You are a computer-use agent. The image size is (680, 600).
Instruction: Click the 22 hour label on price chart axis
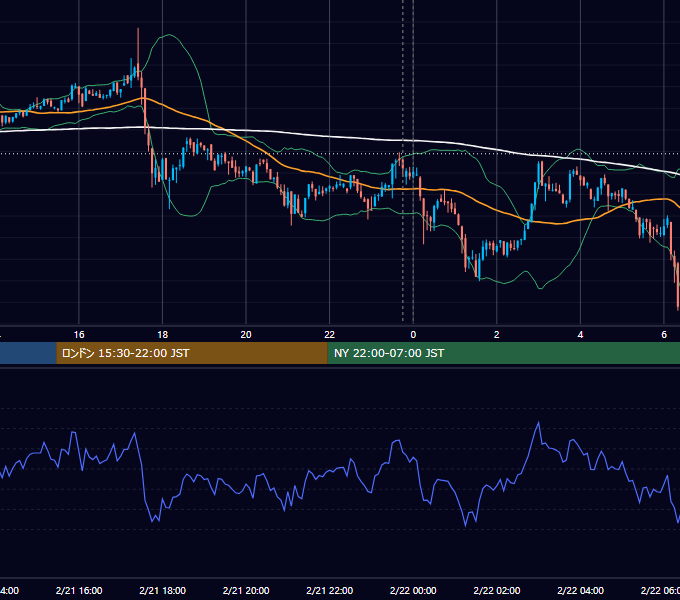pyautogui.click(x=330, y=335)
